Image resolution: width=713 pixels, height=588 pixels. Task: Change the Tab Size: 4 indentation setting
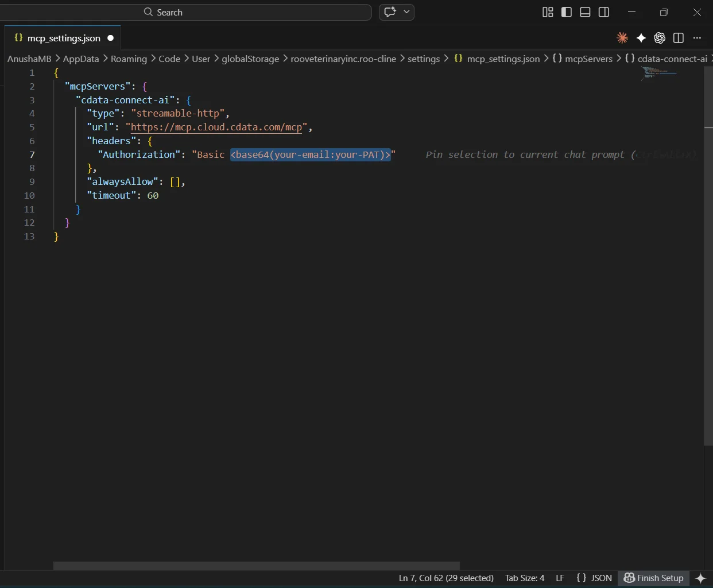(524, 578)
